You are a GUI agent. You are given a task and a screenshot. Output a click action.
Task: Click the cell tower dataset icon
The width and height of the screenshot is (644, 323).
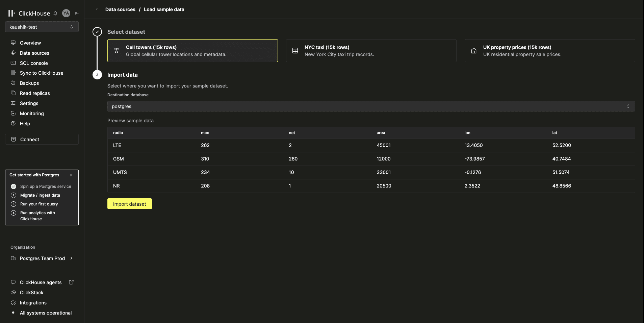[117, 51]
